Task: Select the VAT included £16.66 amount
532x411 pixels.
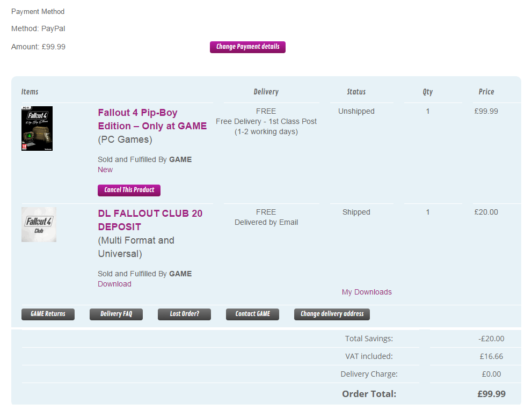Action: (491, 356)
